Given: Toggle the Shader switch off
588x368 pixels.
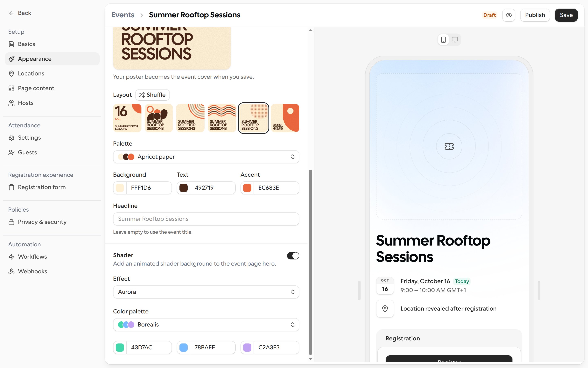Looking at the screenshot, I should coord(293,256).
